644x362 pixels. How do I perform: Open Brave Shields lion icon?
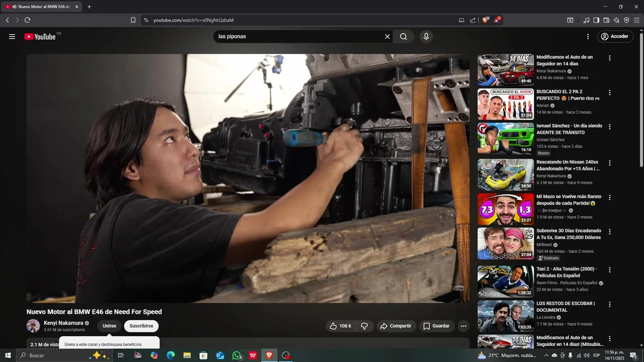(486, 20)
